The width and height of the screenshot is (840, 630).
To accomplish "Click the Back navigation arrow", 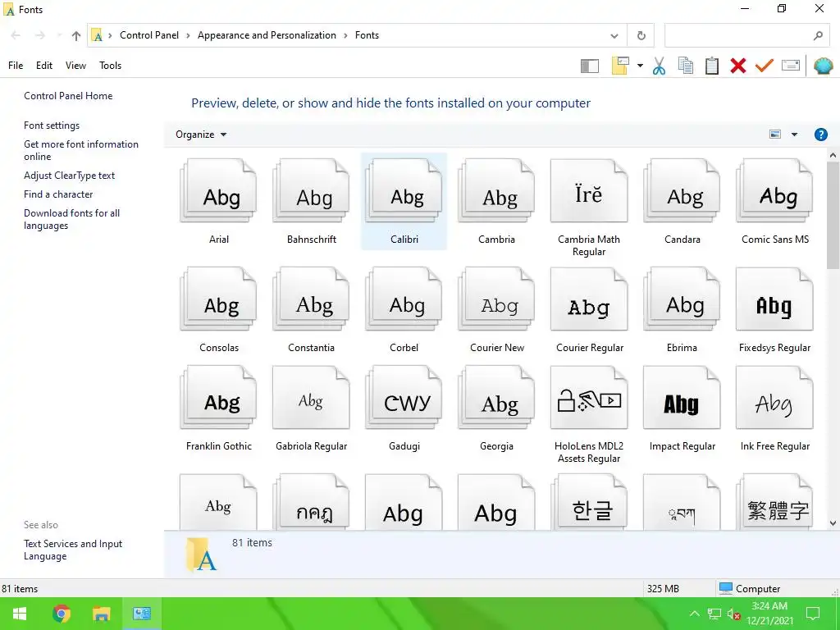I will (x=16, y=36).
